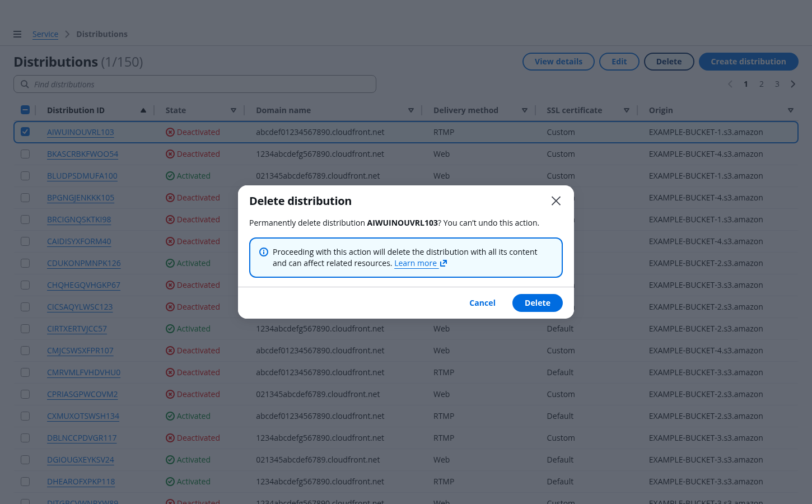812x504 pixels.
Task: Go to previous page of distributions
Action: click(x=730, y=84)
